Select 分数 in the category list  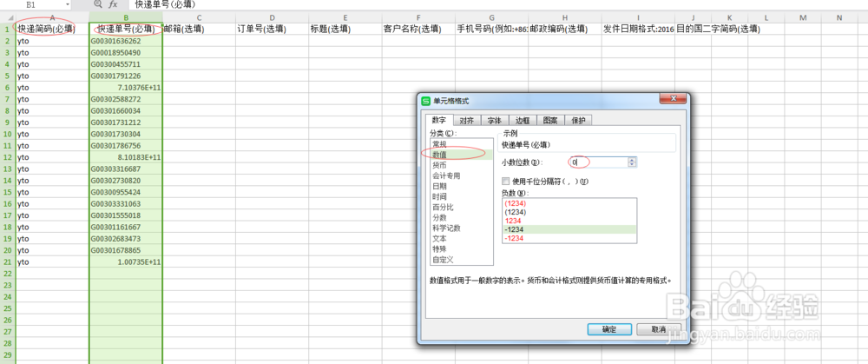coord(461,218)
